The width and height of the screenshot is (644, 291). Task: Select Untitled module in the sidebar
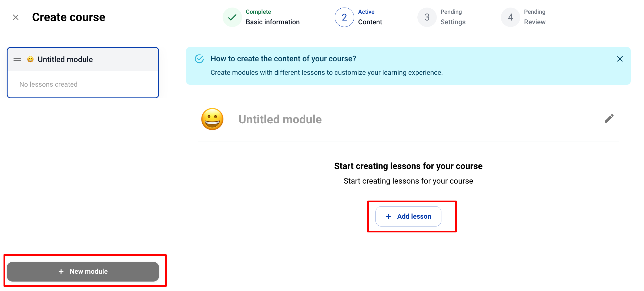[x=65, y=59]
